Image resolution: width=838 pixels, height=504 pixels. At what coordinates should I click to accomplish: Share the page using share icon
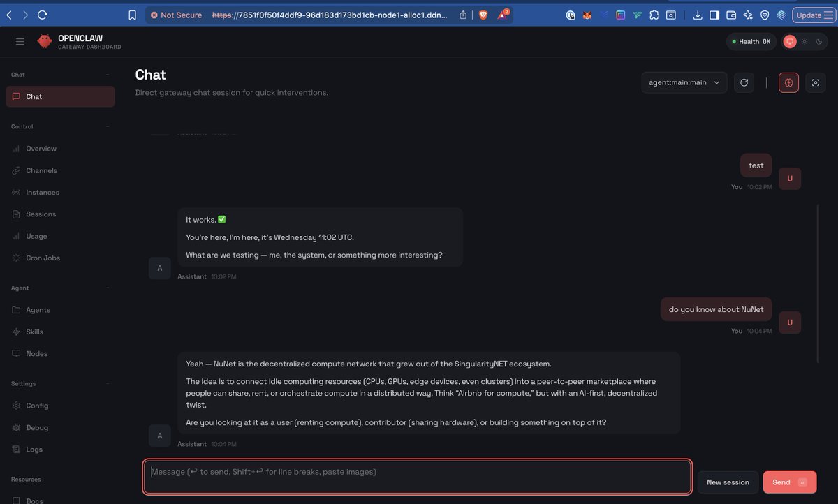click(x=463, y=15)
